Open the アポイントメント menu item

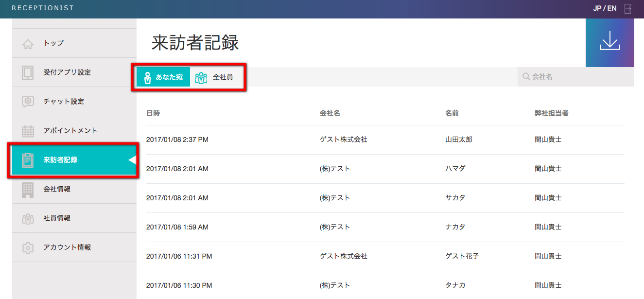(x=70, y=131)
